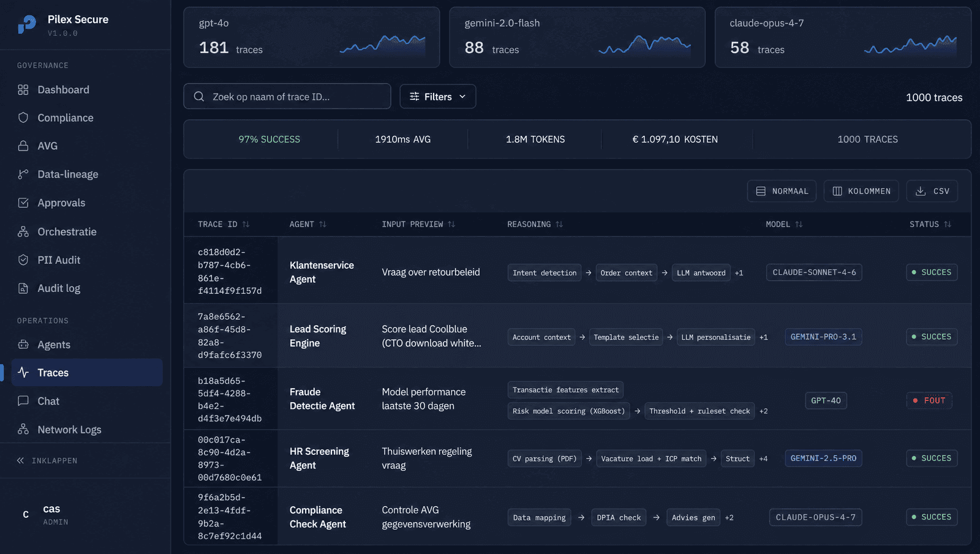Click the Agents robot icon
This screenshot has width=980, height=554.
pos(23,345)
